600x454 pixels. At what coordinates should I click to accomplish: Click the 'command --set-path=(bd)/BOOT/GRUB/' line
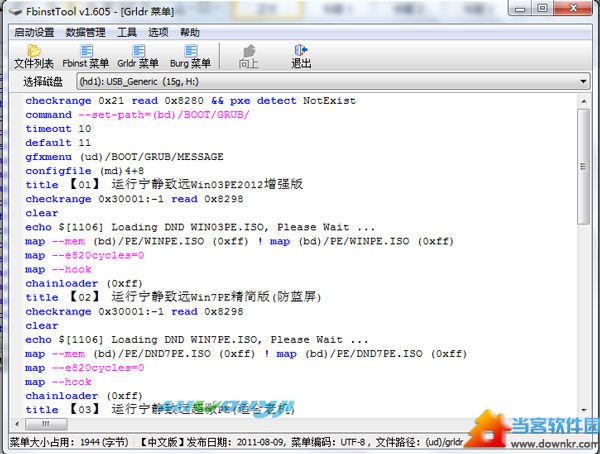click(137, 115)
